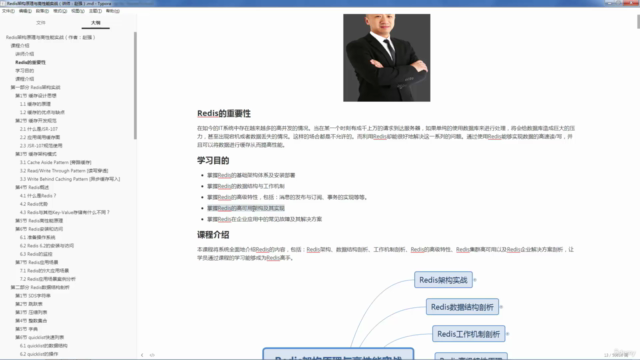Jump to 2.1 什么是JSR-107

click(39, 129)
